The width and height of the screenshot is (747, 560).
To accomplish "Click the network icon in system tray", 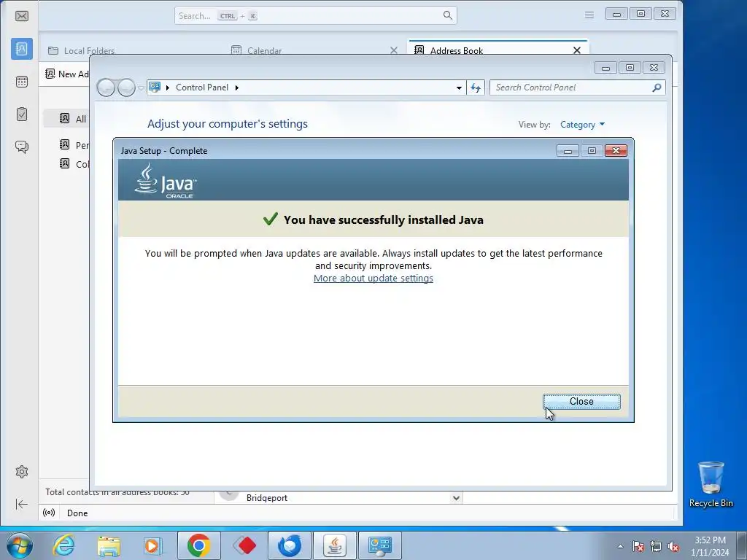I will tap(656, 546).
